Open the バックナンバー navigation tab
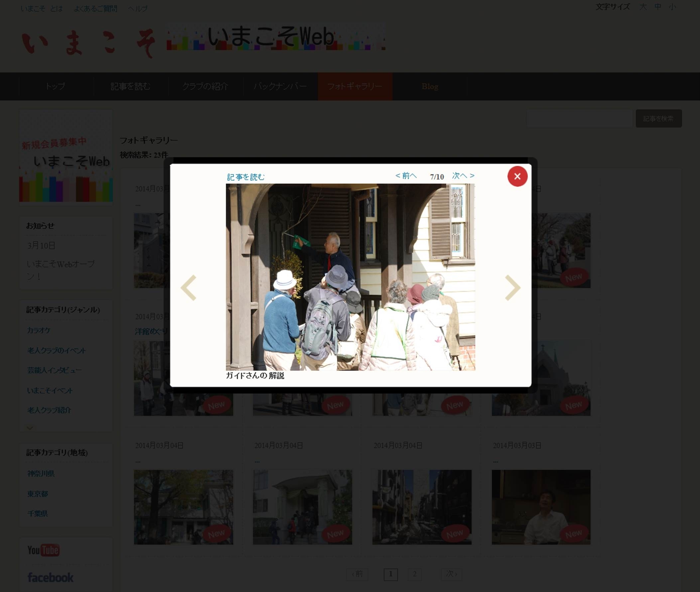Image resolution: width=700 pixels, height=592 pixels. (280, 86)
